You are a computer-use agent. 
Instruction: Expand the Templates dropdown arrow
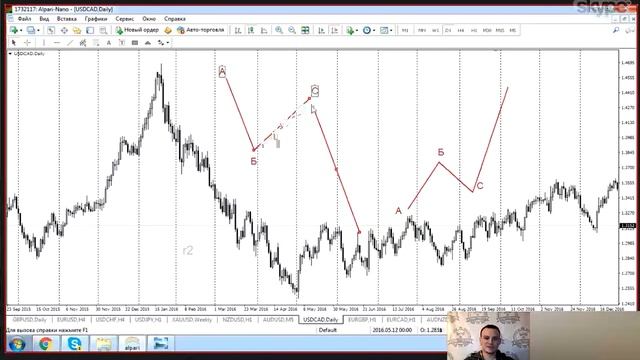point(391,31)
